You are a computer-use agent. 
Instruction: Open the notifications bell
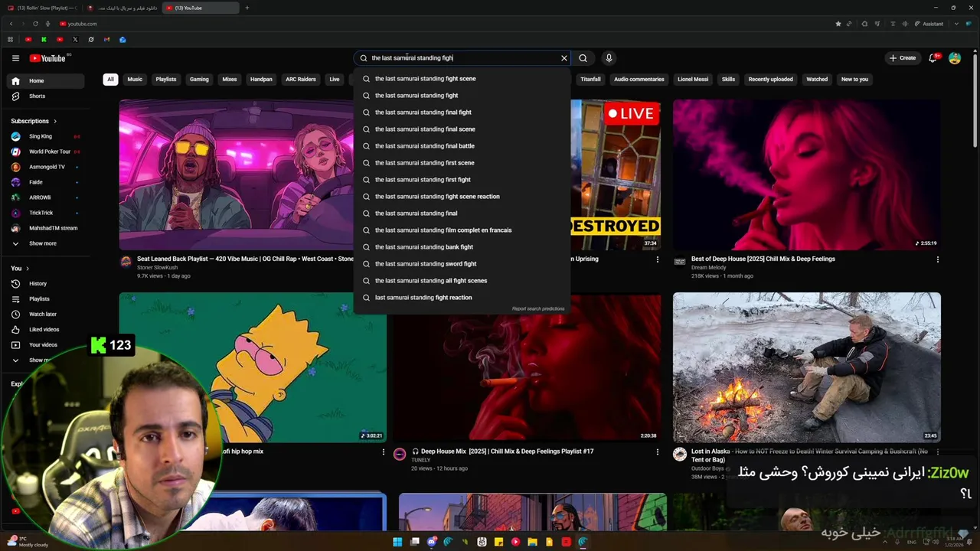tap(933, 58)
